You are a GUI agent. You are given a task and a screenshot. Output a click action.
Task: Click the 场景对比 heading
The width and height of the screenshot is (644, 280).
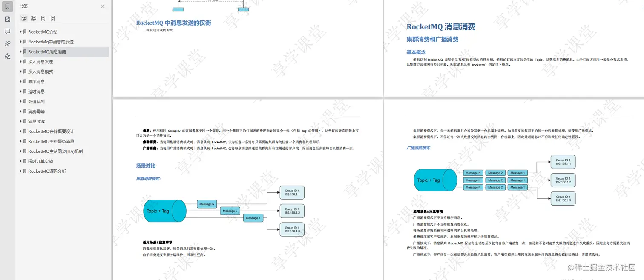click(x=146, y=166)
